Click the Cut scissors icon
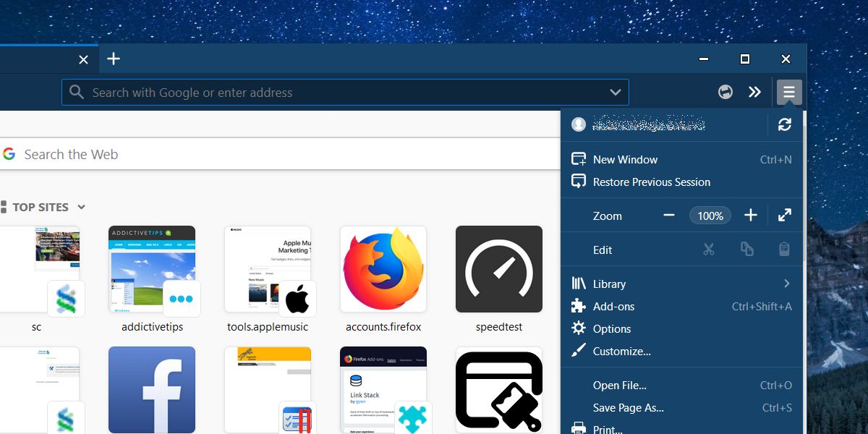Image resolution: width=868 pixels, height=434 pixels. pyautogui.click(x=708, y=250)
